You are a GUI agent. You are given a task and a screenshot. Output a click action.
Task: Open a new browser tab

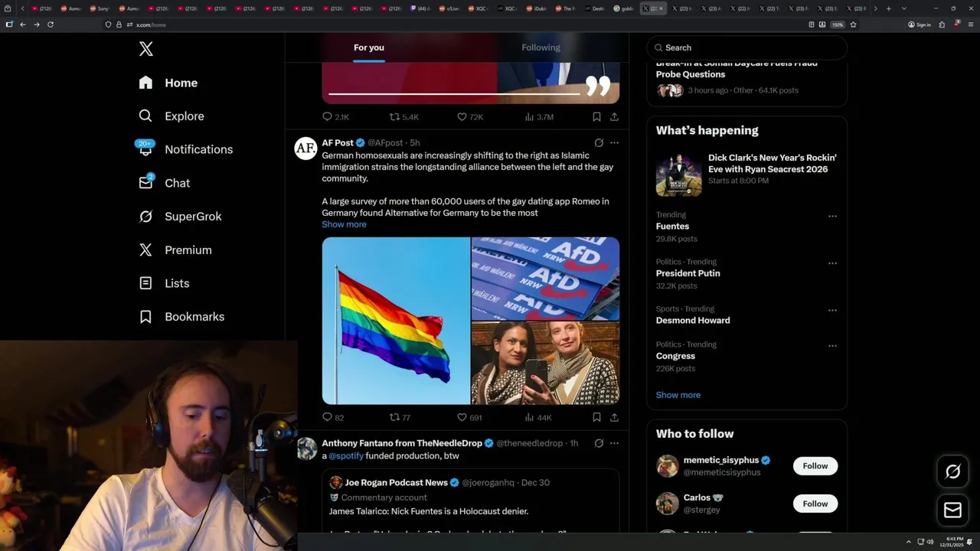tap(888, 8)
